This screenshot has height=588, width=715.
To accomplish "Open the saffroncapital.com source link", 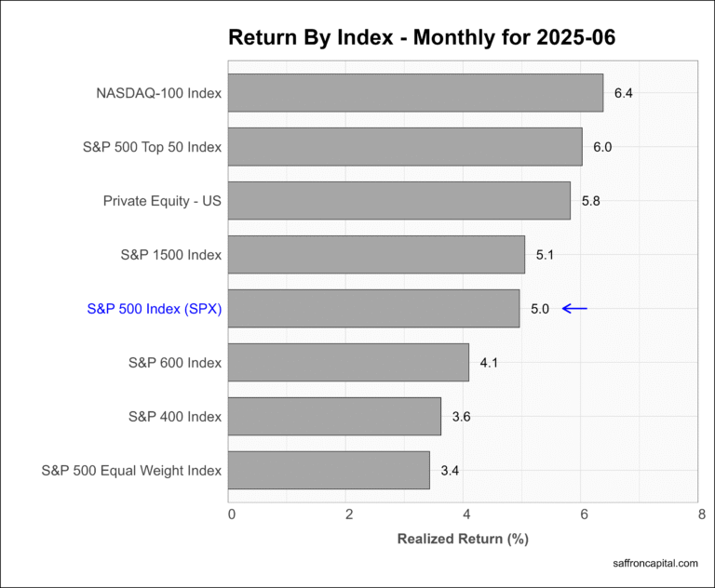I will click(x=655, y=564).
